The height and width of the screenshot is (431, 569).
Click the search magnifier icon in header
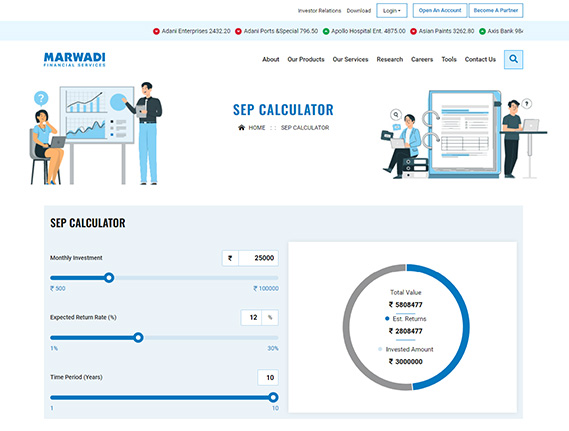click(513, 59)
